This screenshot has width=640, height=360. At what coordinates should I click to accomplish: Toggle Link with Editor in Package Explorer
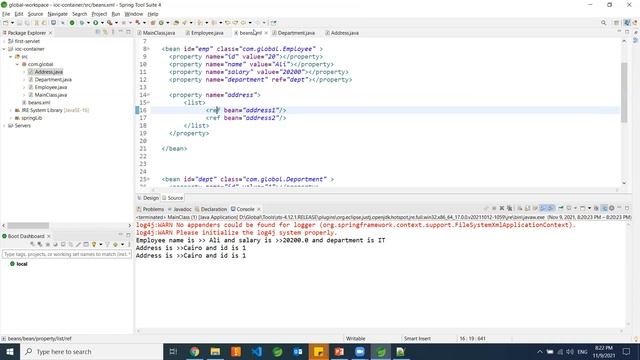(x=105, y=32)
